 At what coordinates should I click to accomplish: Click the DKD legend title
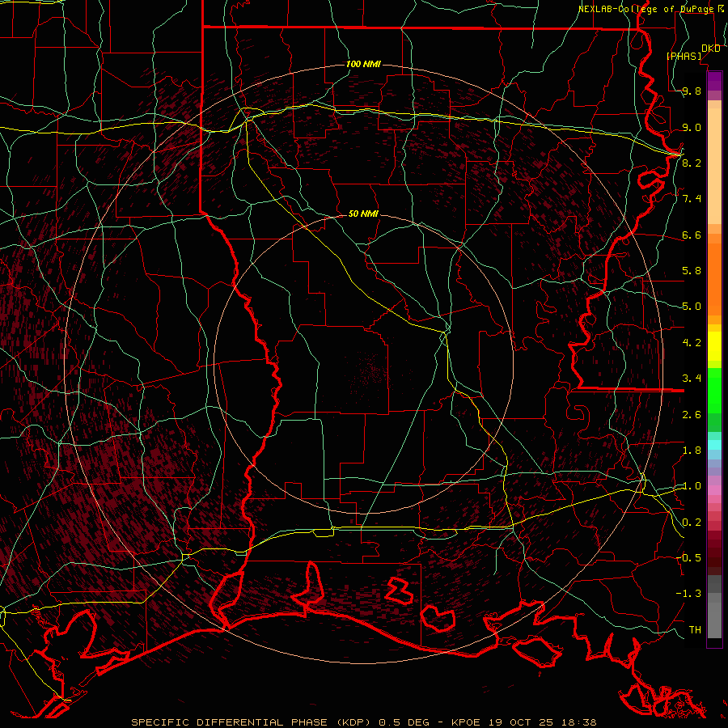pos(710,49)
